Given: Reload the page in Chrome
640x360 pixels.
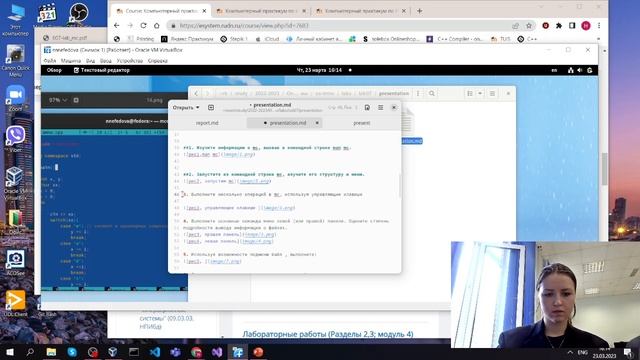Looking at the screenshot, I should (143, 25).
